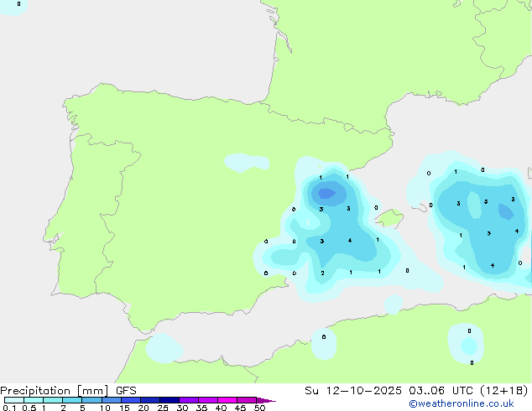Click the 0.1–0.5 mm legend color swatch
Viewport: 532px width, 411px height.
pos(14,400)
